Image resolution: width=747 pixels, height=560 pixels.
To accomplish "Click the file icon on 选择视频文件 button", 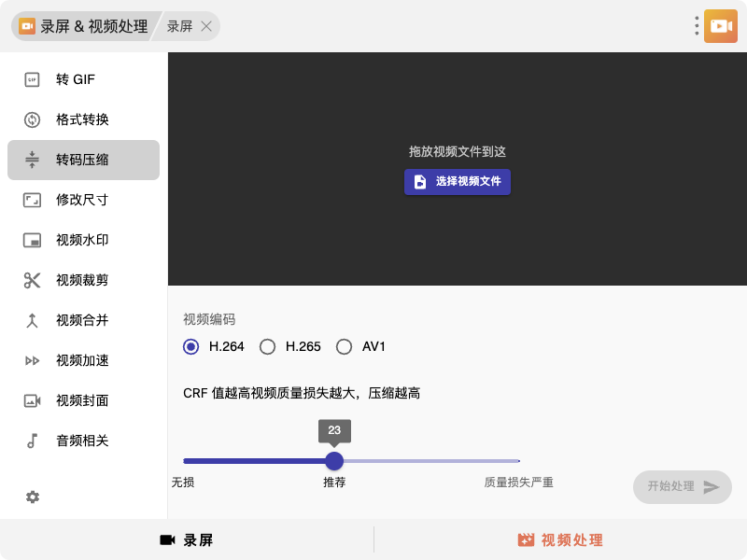I will 419,181.
